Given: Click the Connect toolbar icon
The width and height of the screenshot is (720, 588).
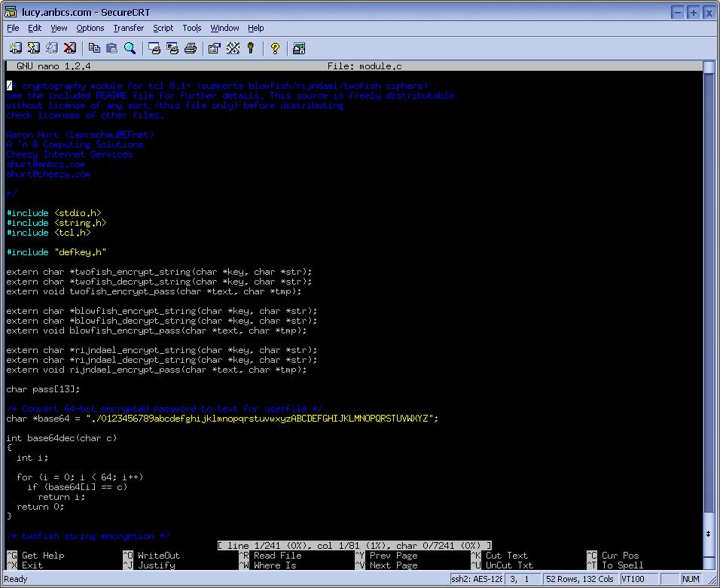Looking at the screenshot, I should point(16,48).
